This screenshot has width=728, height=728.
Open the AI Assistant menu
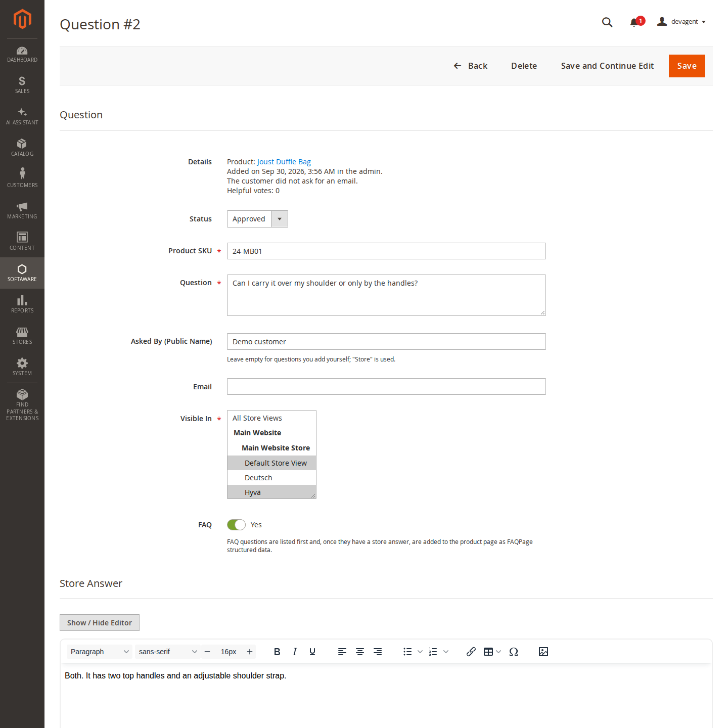(x=22, y=117)
